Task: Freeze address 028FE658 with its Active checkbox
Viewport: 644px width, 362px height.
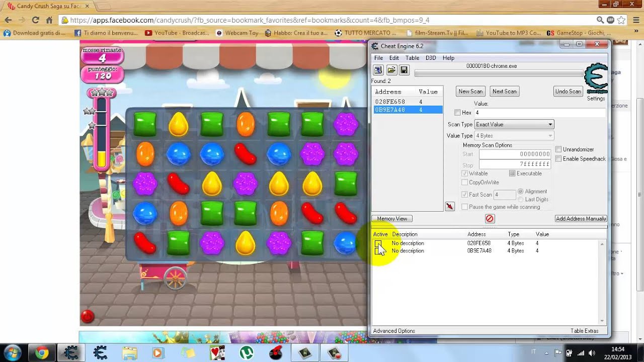Action: [378, 243]
